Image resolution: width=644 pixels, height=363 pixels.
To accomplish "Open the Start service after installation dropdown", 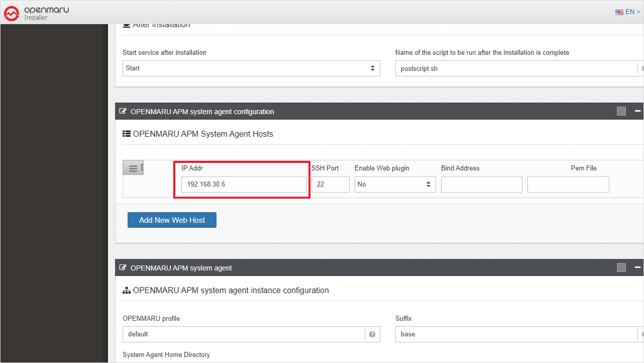I will (x=251, y=68).
